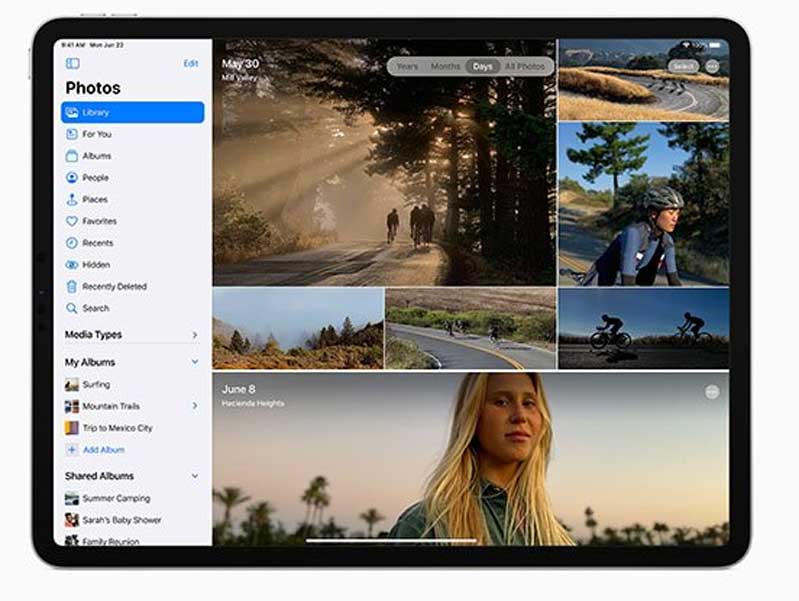Open the Places pin icon
This screenshot has width=799, height=601.
click(x=72, y=199)
